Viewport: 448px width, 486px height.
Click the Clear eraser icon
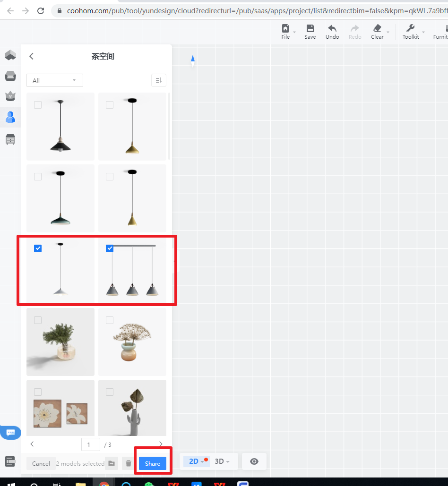[x=377, y=29]
